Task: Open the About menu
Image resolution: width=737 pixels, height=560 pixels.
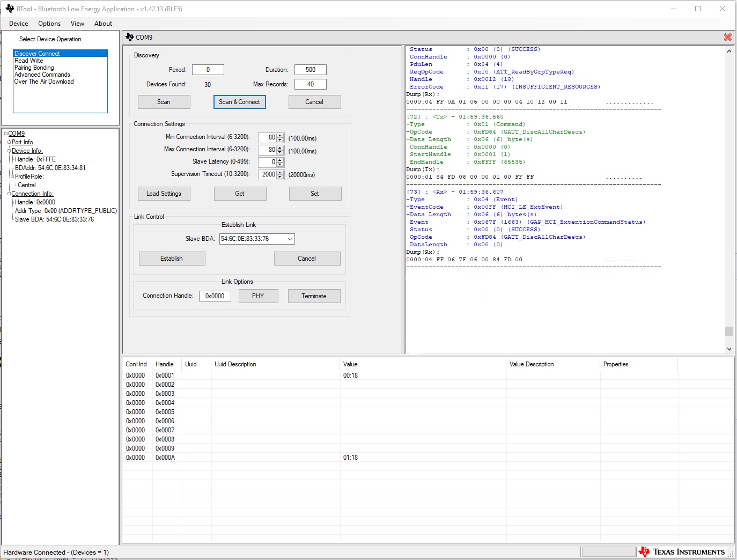Action: click(x=104, y=24)
